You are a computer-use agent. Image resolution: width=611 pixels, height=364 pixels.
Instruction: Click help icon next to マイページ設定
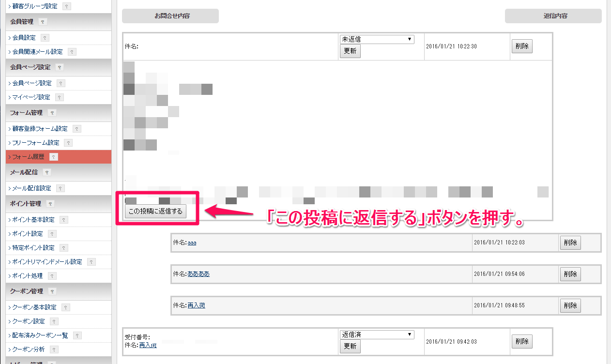point(60,97)
